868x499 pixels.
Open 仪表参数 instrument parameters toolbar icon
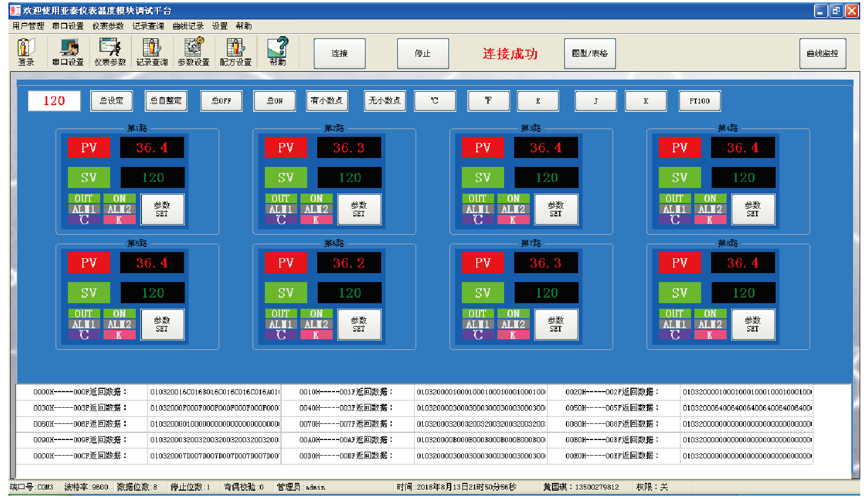pos(110,52)
